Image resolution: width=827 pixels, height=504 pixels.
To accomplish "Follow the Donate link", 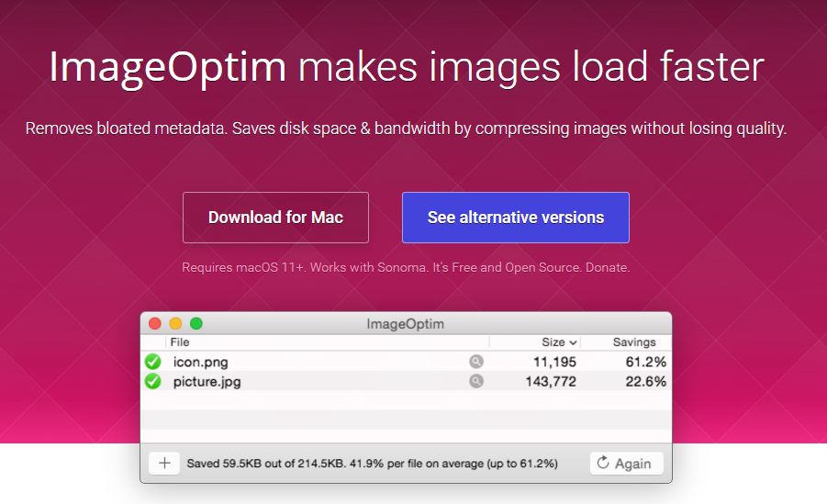I will pyautogui.click(x=607, y=267).
